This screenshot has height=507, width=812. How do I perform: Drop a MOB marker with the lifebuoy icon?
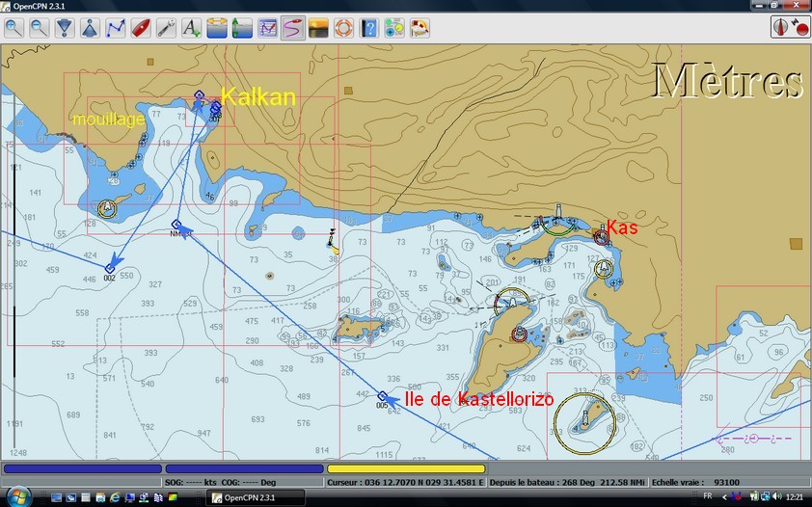point(343,28)
